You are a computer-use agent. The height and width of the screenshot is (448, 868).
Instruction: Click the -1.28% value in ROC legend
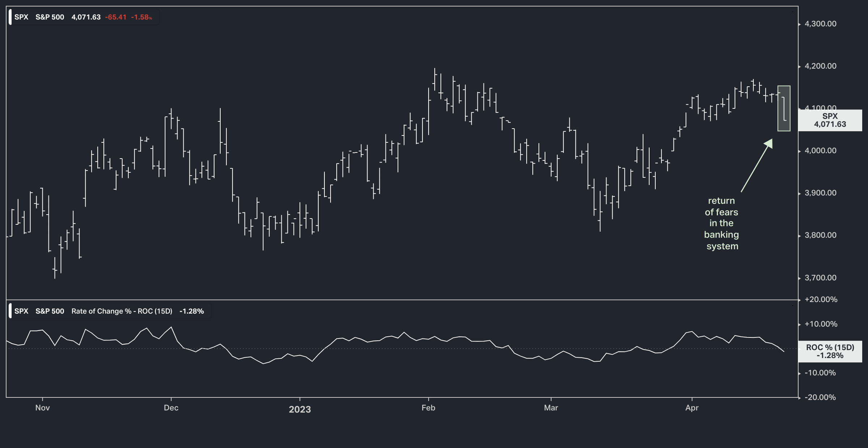click(x=192, y=311)
